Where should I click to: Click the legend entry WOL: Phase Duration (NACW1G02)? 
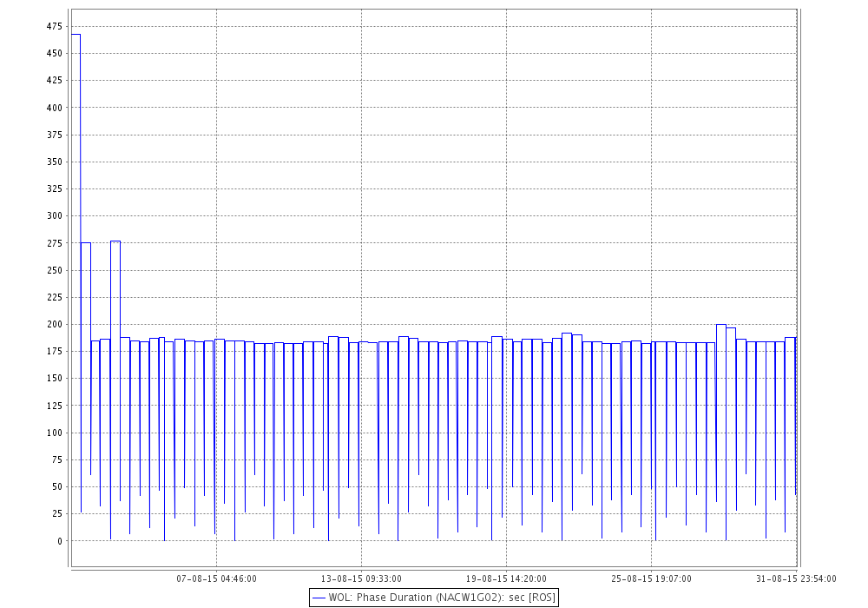[x=433, y=598]
